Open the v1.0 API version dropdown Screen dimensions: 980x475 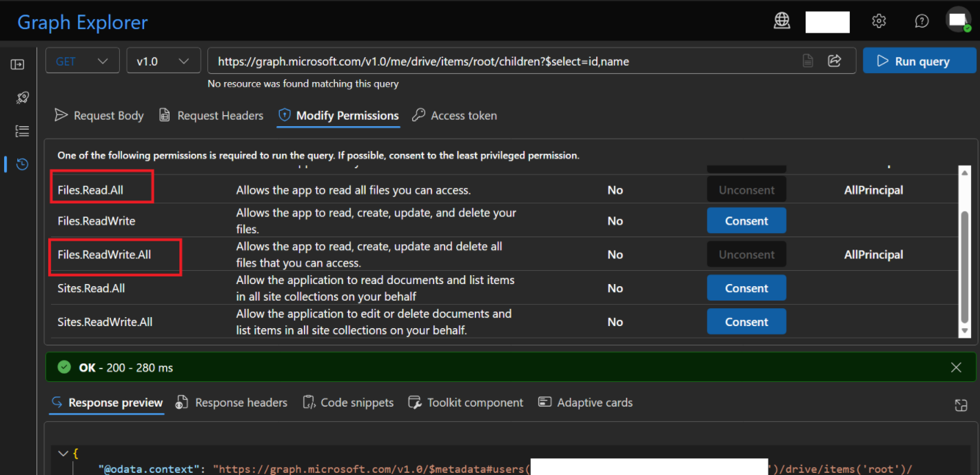point(163,61)
